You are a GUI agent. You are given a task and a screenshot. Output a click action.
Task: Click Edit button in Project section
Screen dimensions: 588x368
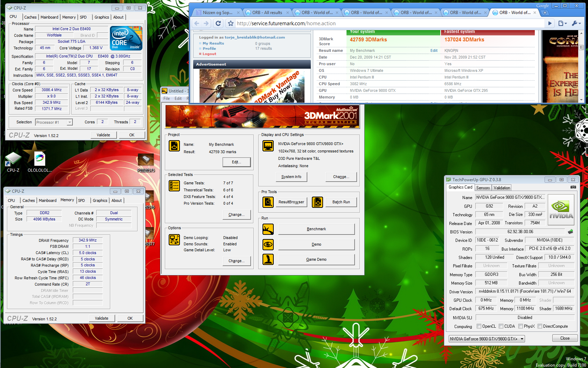237,162
